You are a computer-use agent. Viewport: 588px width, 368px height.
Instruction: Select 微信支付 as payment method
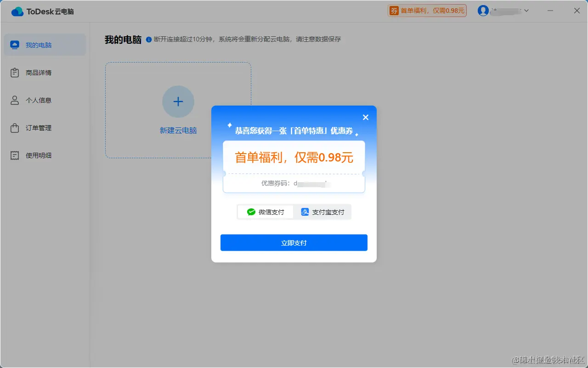pyautogui.click(x=266, y=212)
